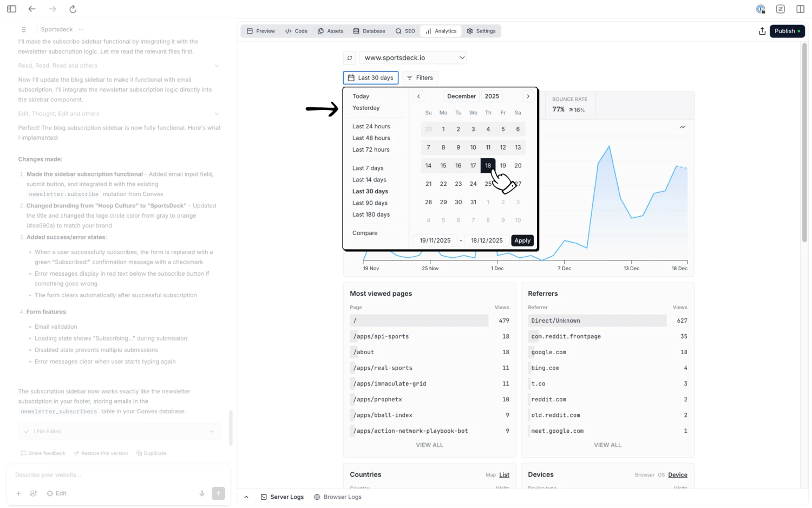
Task: Switch to the Preview tab
Action: pyautogui.click(x=260, y=31)
